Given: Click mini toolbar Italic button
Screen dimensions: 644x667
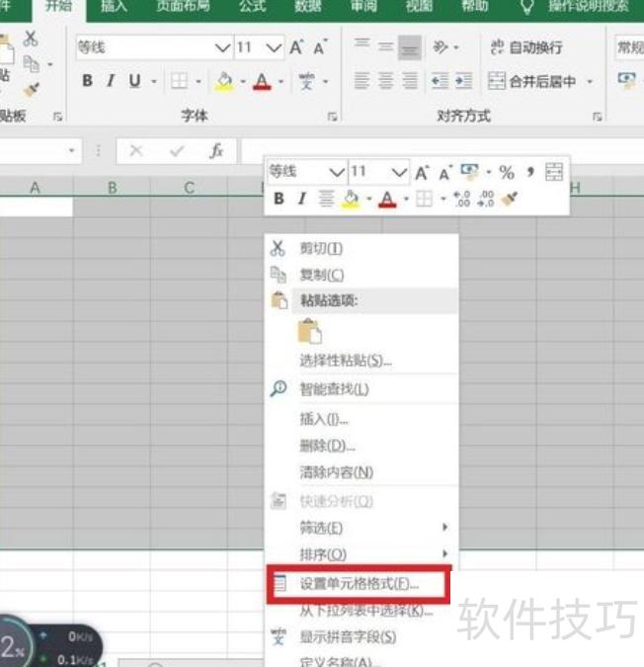Looking at the screenshot, I should tap(302, 199).
